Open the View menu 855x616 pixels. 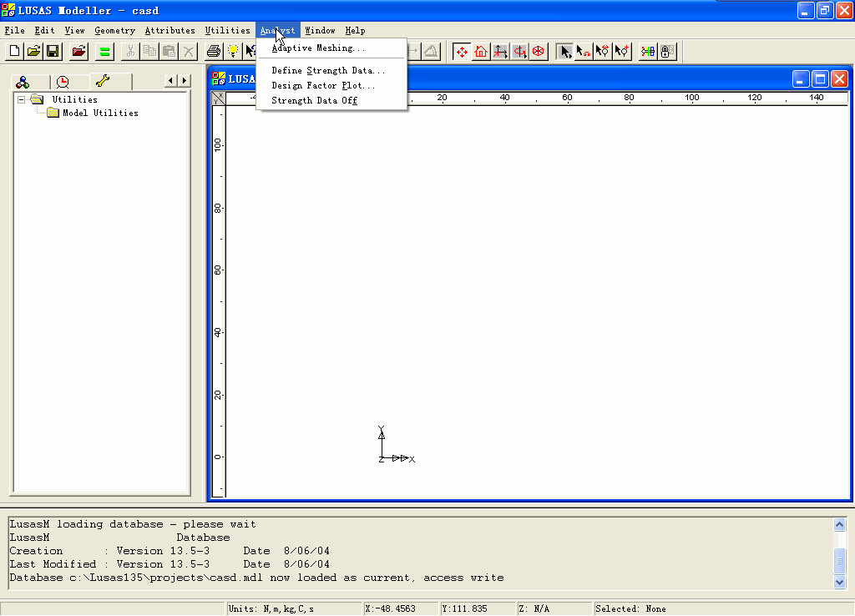pos(74,31)
